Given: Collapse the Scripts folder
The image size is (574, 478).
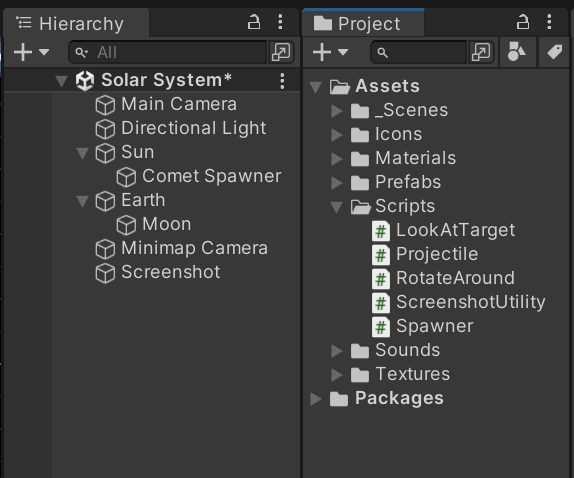Looking at the screenshot, I should (x=336, y=207).
